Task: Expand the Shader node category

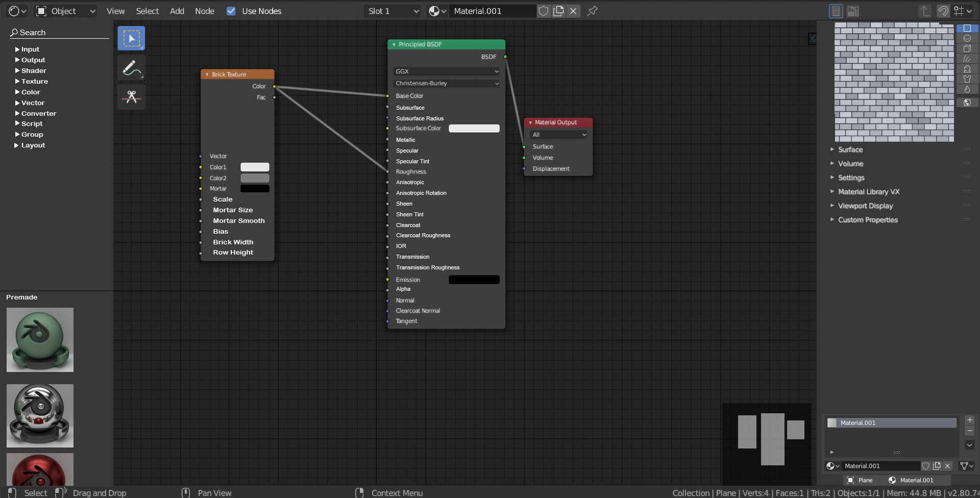Action: click(x=31, y=70)
